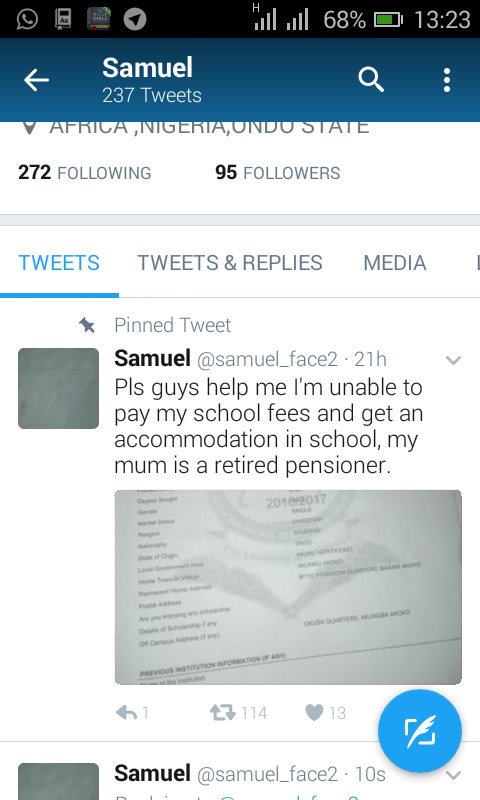Open the attached document photo
Viewport: 480px width, 800px height.
point(288,587)
